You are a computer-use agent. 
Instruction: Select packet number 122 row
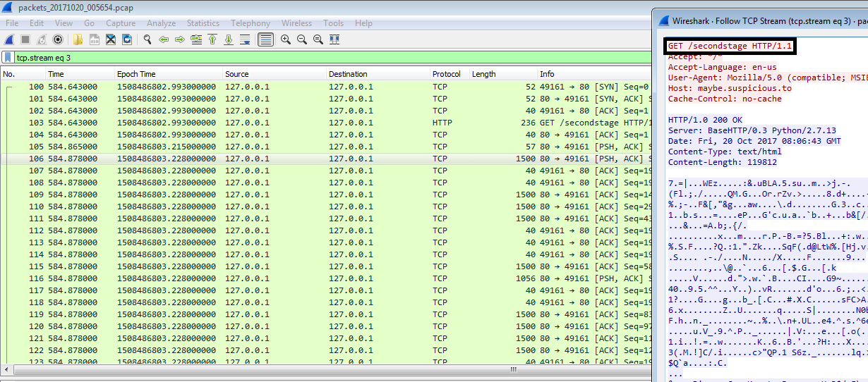(325, 350)
